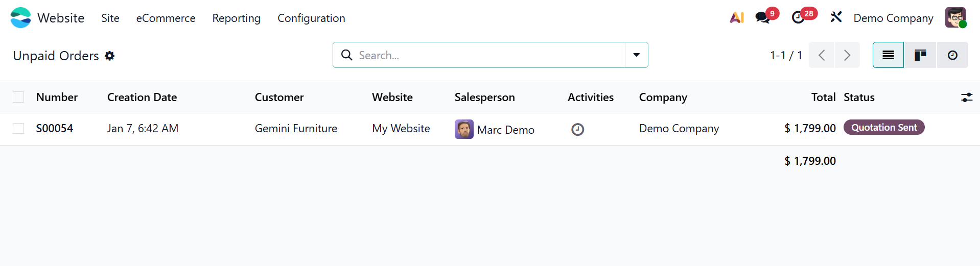980x266 pixels.
Task: Click the activity clock for order S00054
Action: coord(577,130)
